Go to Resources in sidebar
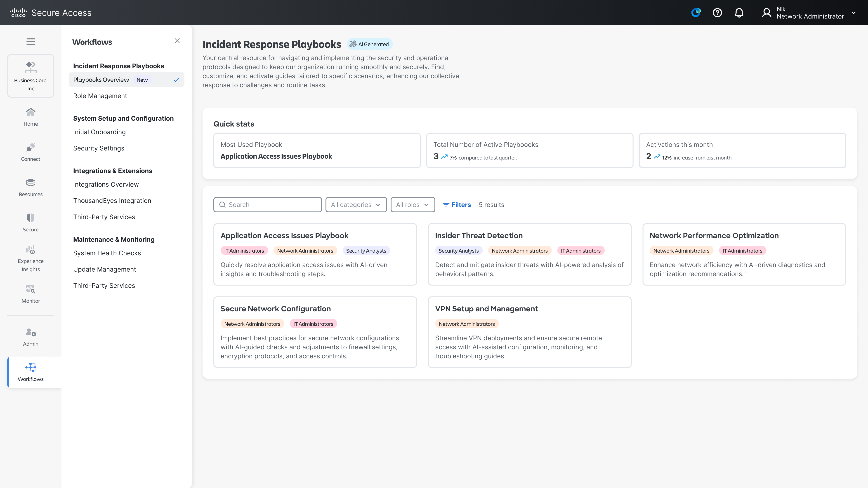Image resolution: width=868 pixels, height=488 pixels. [31, 187]
